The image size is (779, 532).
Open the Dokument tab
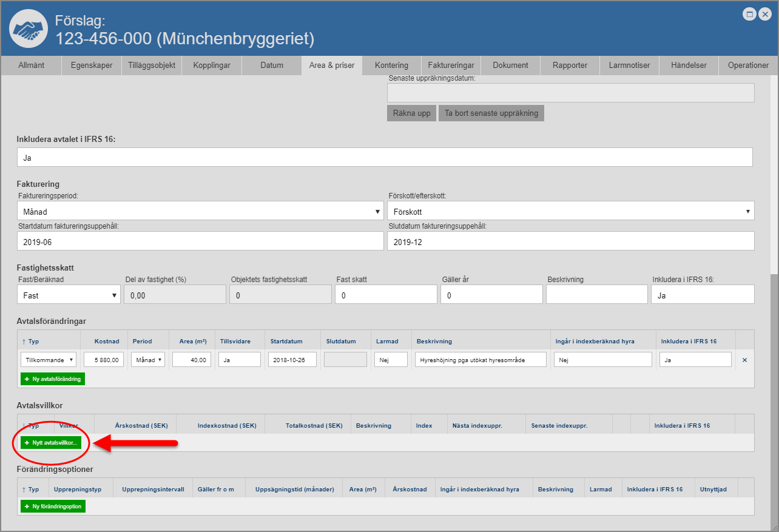click(x=510, y=66)
